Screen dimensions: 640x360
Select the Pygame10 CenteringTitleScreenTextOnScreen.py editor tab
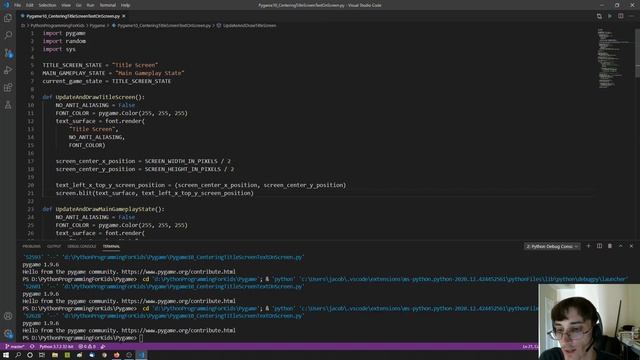tap(73, 16)
